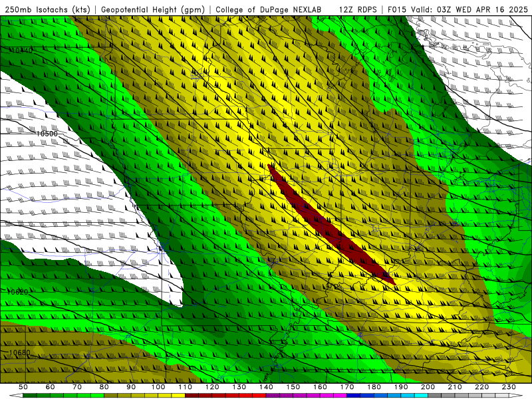Click the '250mb Isotachs (kts)' title text
532x399 pixels.
click(x=47, y=9)
